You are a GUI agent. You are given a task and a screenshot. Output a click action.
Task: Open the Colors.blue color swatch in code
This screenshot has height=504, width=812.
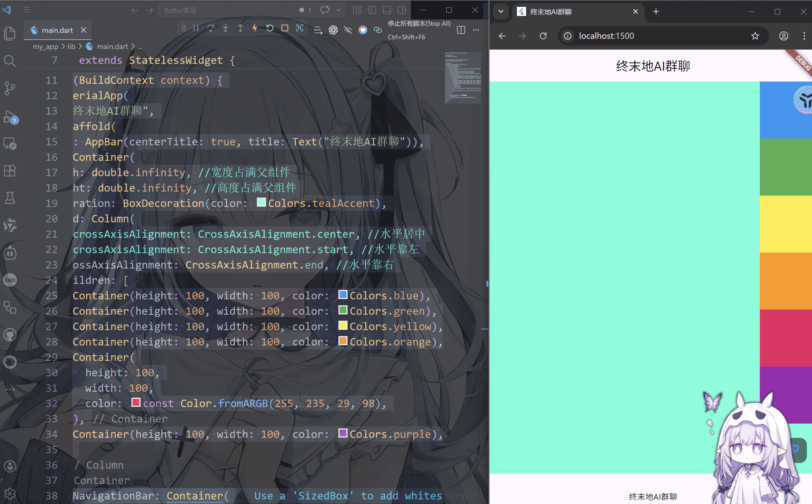(343, 295)
